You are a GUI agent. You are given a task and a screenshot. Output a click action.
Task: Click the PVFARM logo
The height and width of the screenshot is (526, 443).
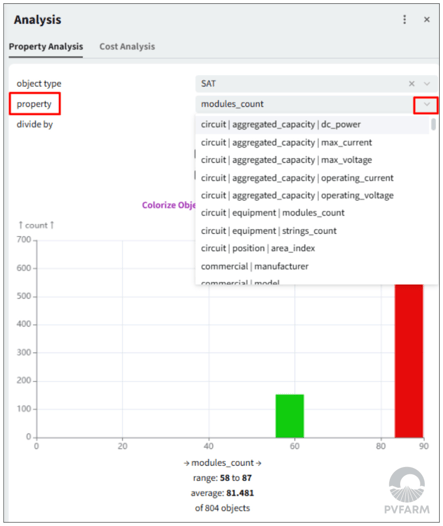[407, 490]
